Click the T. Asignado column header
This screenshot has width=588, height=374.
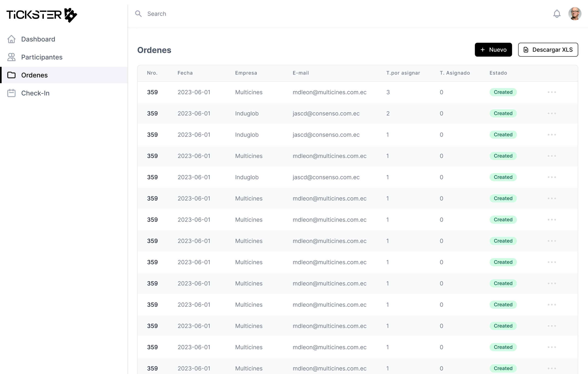click(x=455, y=73)
